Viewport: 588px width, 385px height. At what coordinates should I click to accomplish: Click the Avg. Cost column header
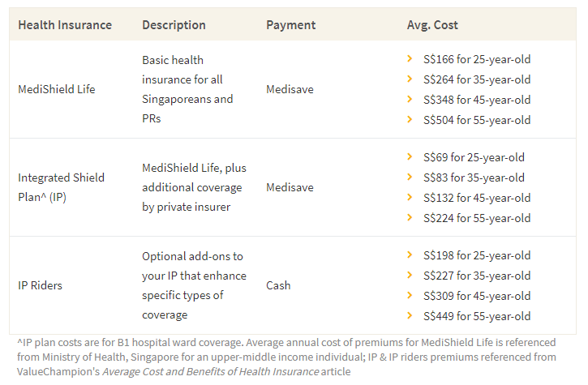(432, 25)
